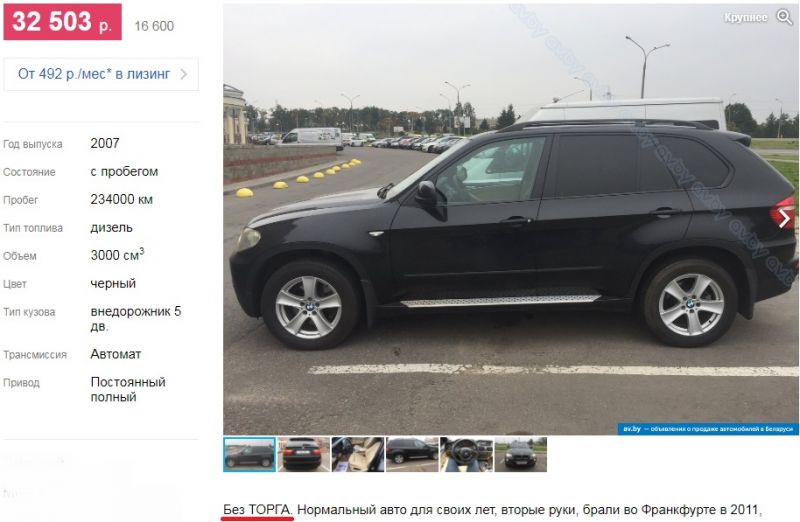The height and width of the screenshot is (522, 800).
Task: Select the rear-view car thumbnail
Action: 304,454
